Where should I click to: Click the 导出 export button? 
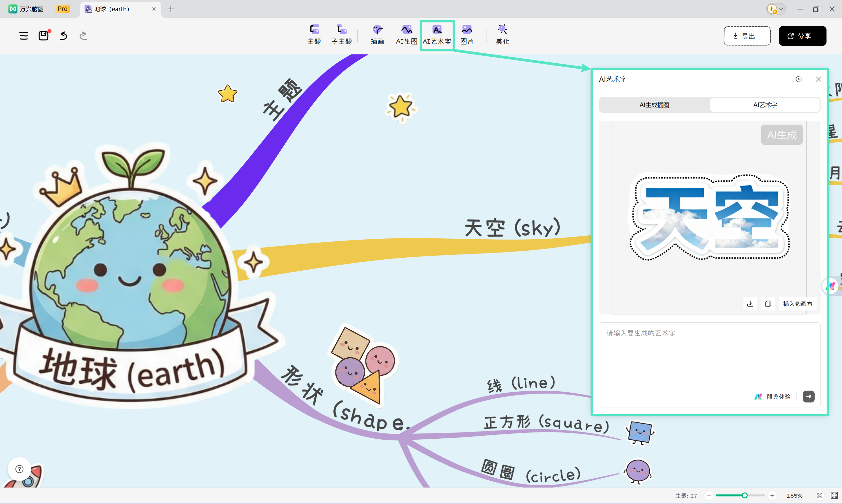click(747, 36)
